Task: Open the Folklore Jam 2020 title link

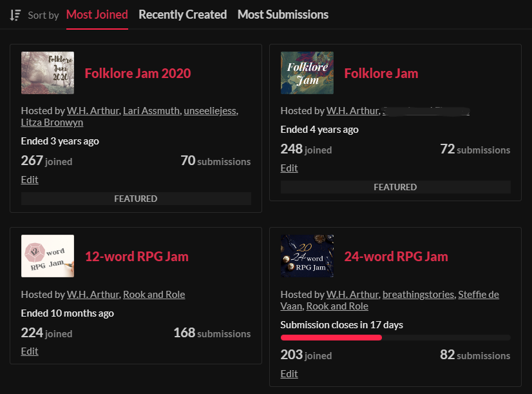Action: [138, 74]
